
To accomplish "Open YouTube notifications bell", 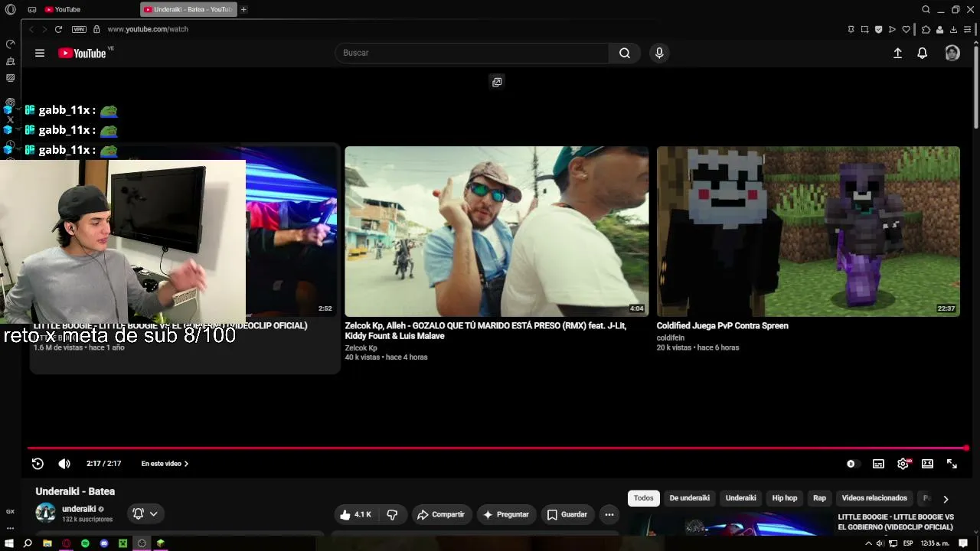I will 923,53.
